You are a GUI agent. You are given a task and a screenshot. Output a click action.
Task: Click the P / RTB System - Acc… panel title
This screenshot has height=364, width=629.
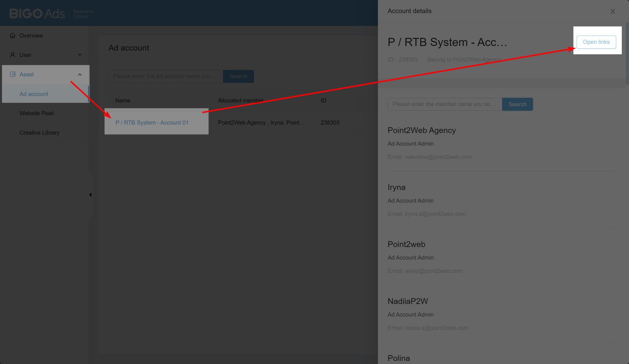(447, 42)
